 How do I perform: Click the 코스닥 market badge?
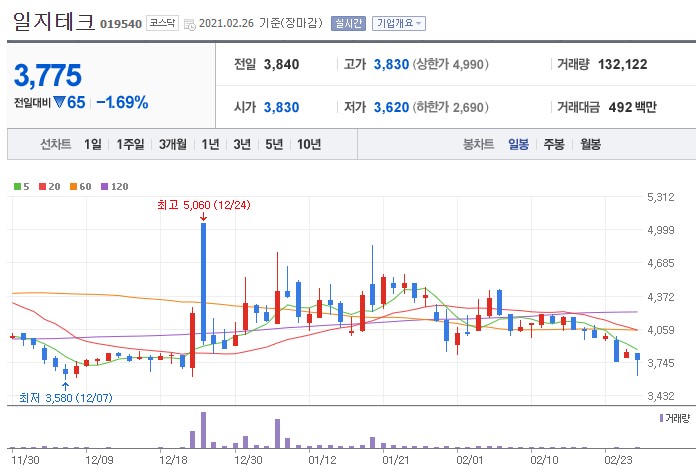(x=162, y=23)
